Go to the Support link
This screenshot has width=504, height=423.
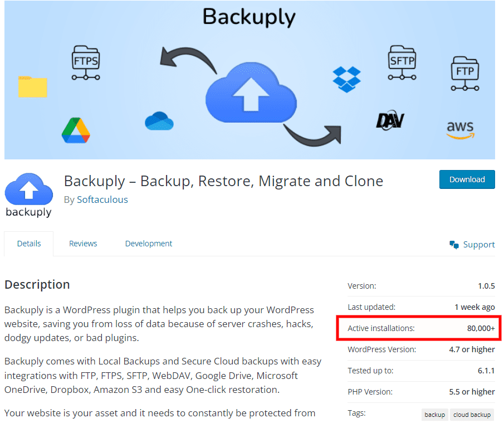(x=478, y=244)
